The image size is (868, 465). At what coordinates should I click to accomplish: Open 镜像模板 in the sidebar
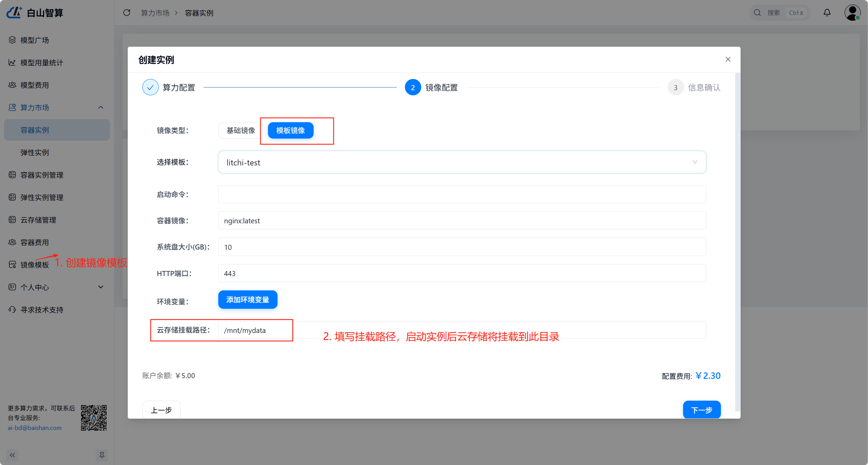click(x=34, y=264)
